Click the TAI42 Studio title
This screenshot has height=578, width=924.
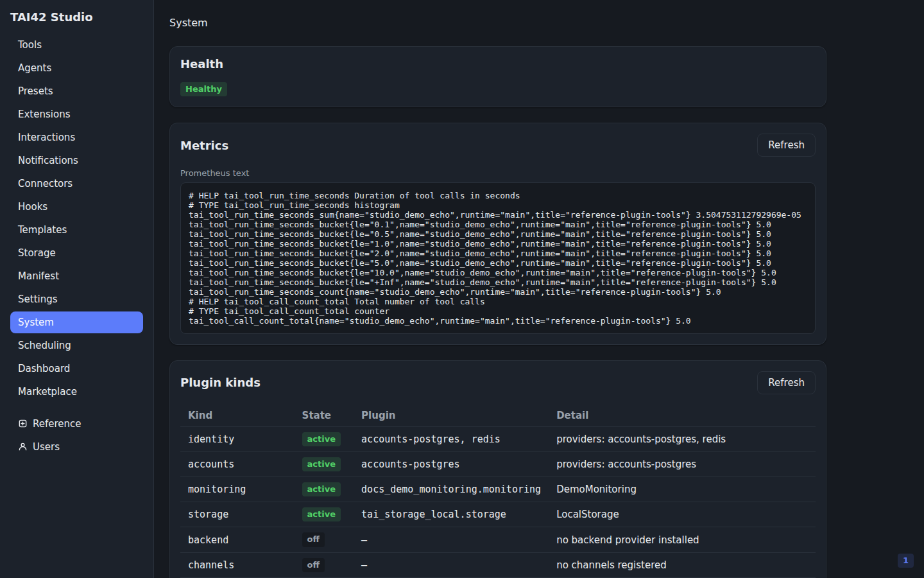(51, 17)
